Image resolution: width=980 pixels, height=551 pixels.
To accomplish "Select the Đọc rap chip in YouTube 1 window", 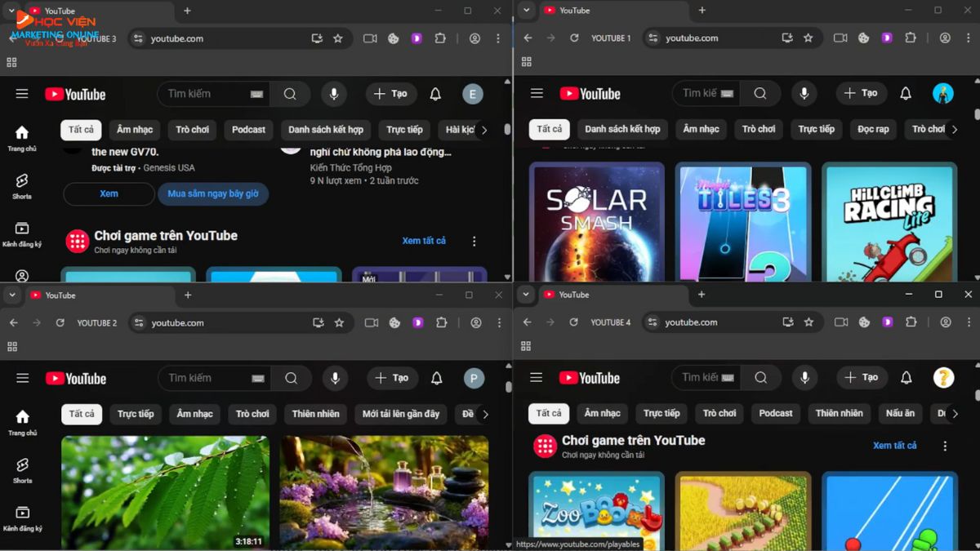I will 873,129.
